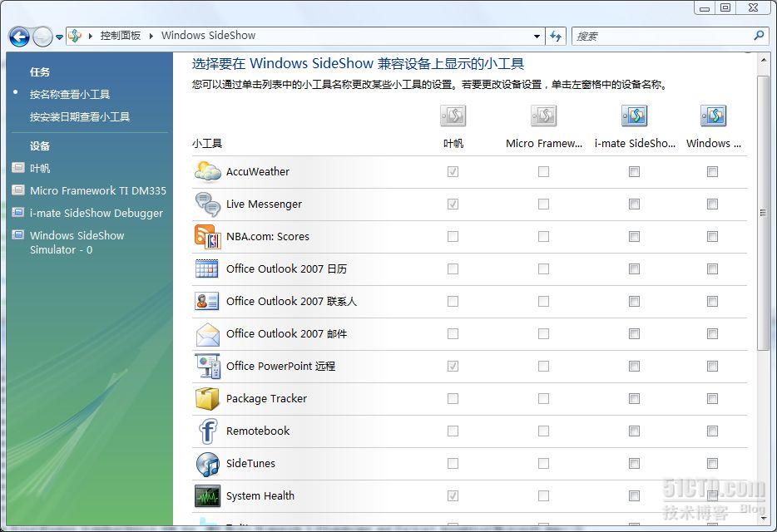Open AccuWeather gadget settings by name
Screen dimensions: 777x532
(x=258, y=171)
